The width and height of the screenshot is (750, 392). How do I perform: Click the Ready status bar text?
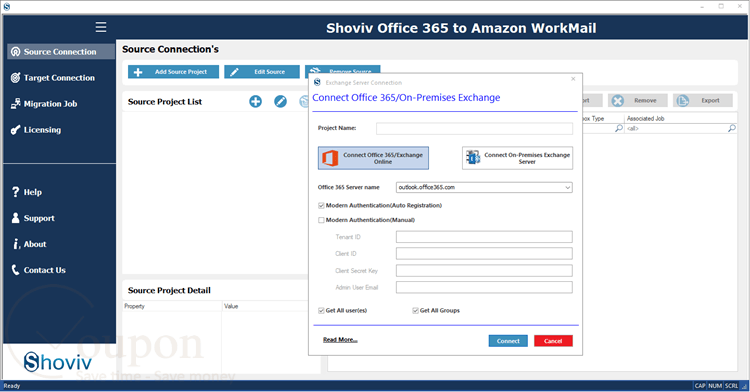pyautogui.click(x=12, y=386)
